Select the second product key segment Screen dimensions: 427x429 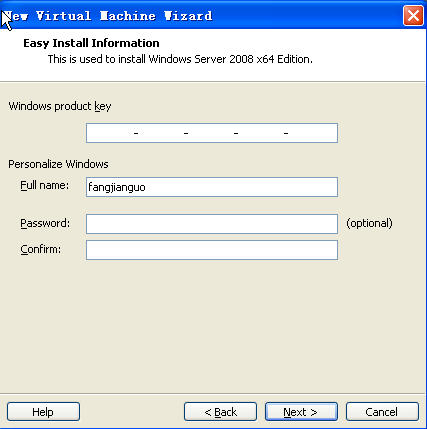(161, 133)
